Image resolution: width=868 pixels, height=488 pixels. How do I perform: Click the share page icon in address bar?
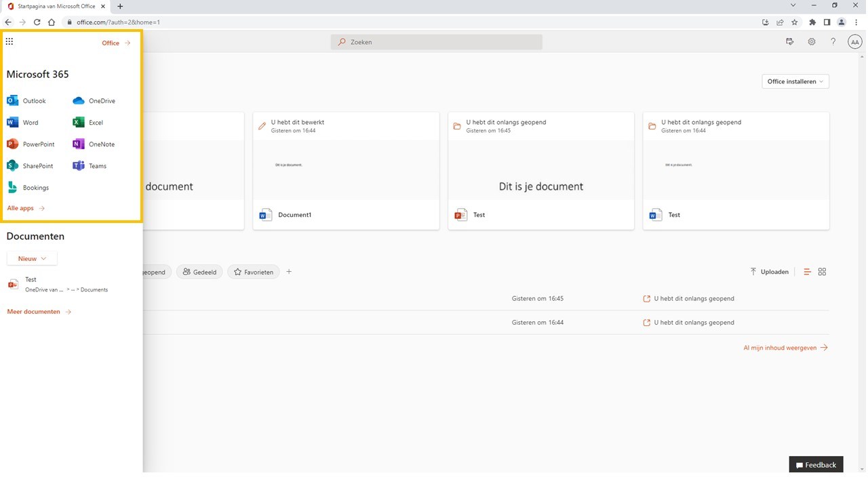click(780, 22)
